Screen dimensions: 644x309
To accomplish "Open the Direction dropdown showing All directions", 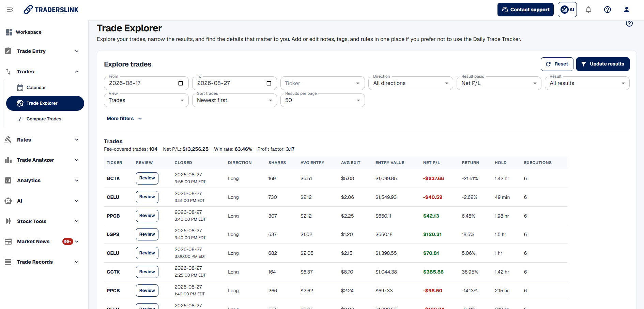I will point(411,83).
